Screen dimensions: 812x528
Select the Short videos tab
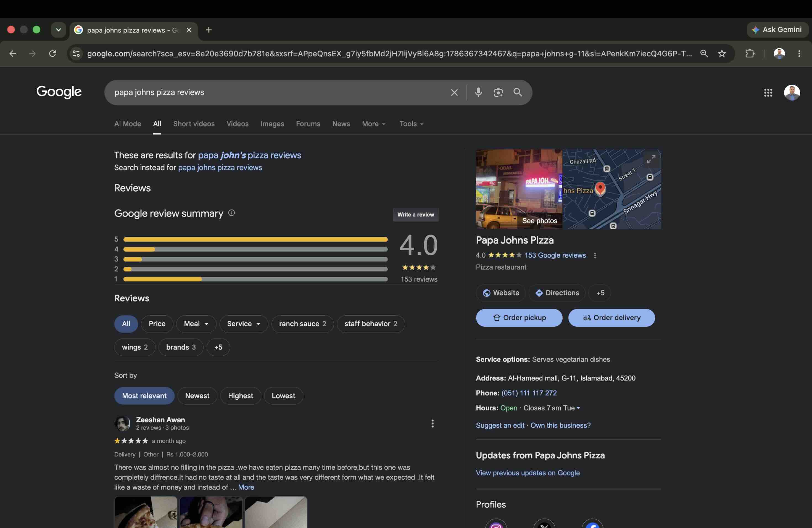194,124
